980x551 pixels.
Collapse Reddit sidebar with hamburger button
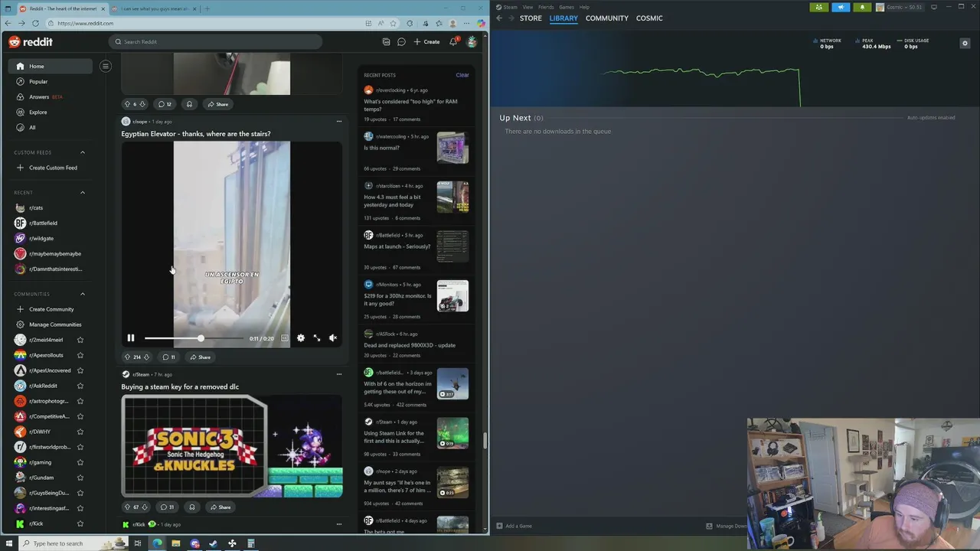[x=106, y=66]
